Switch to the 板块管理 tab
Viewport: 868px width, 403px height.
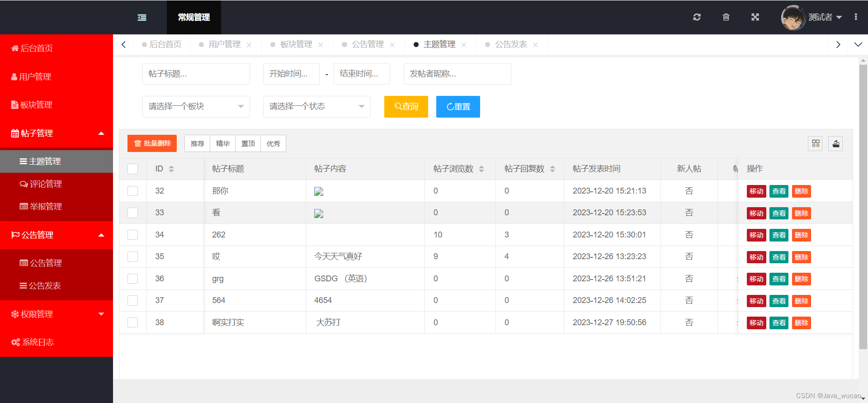(296, 44)
